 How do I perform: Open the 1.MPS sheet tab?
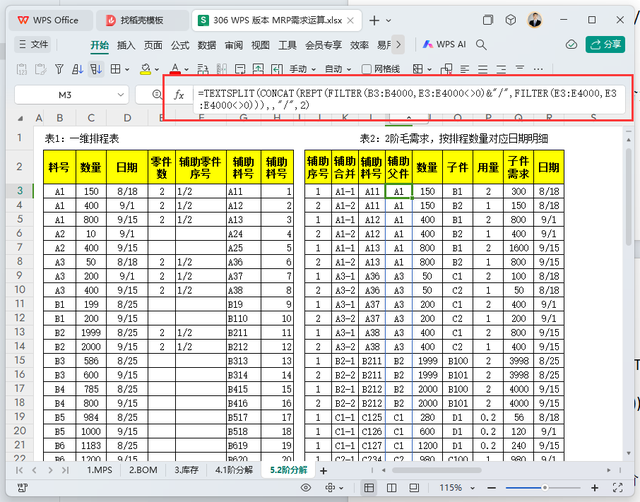pyautogui.click(x=100, y=470)
